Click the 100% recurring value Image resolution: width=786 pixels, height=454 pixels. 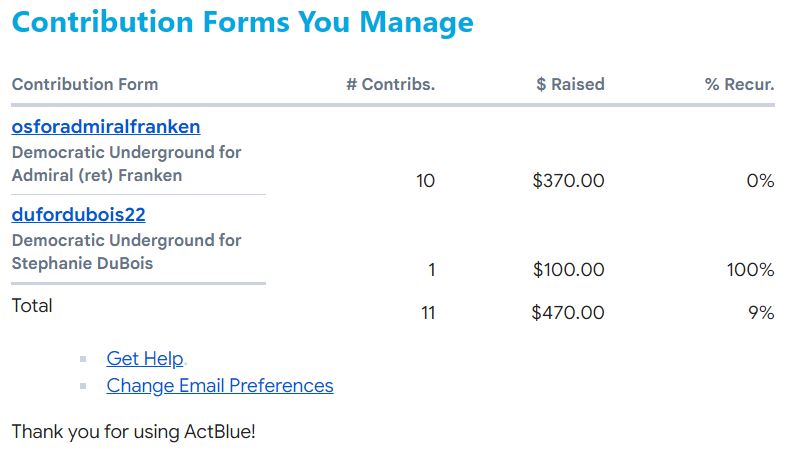click(750, 269)
